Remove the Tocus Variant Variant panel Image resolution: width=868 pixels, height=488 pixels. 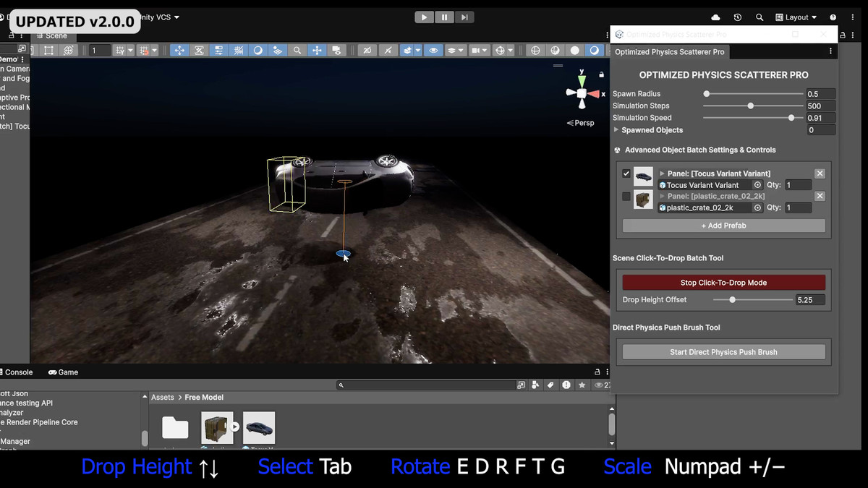tap(820, 174)
